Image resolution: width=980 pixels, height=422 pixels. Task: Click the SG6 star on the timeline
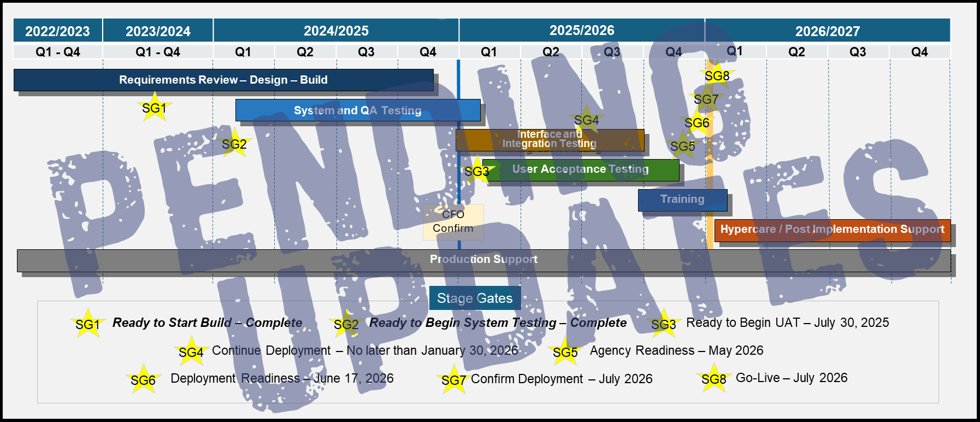pos(697,123)
